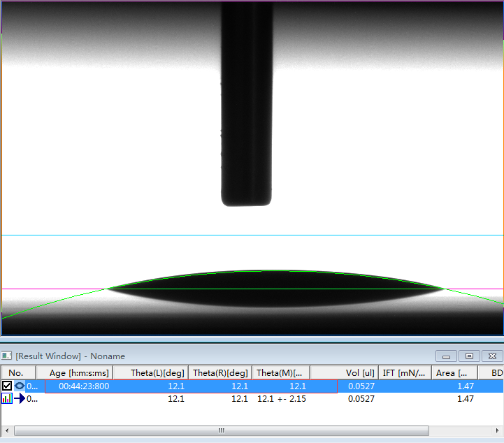
Task: Restore the Result Window using the middle button
Action: [x=470, y=356]
